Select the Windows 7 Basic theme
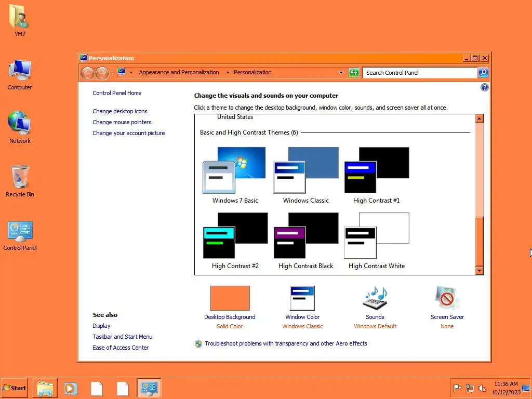The height and width of the screenshot is (399, 532). [x=235, y=176]
